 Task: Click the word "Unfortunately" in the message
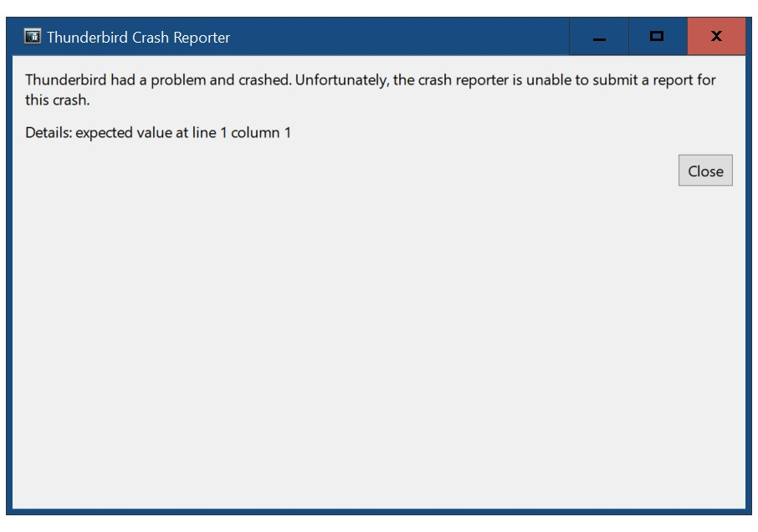coord(342,79)
